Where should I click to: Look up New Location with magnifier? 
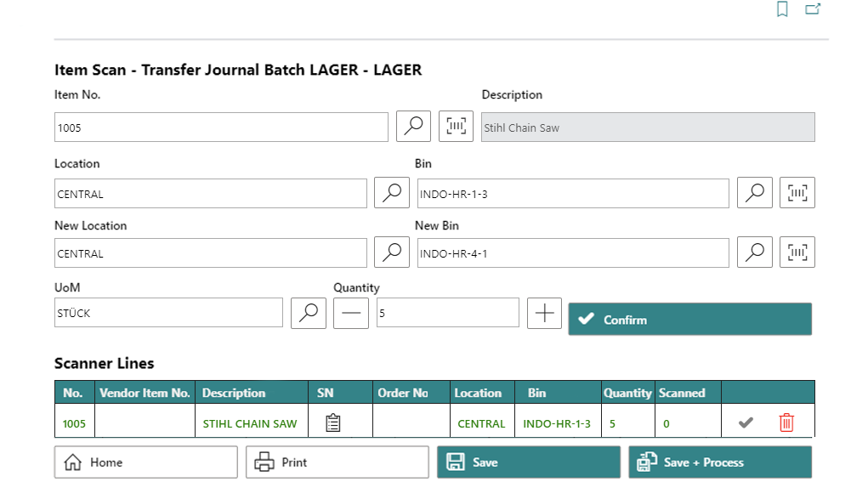(x=392, y=252)
